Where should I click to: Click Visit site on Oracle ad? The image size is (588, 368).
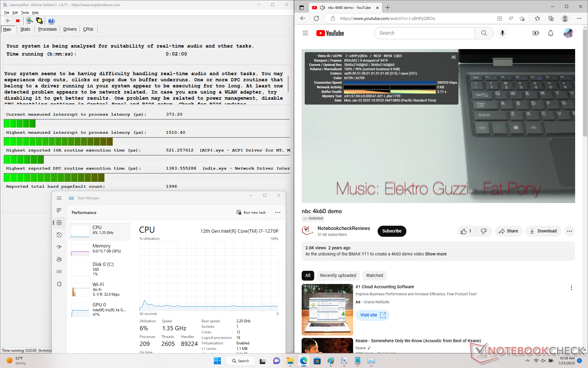coord(372,315)
